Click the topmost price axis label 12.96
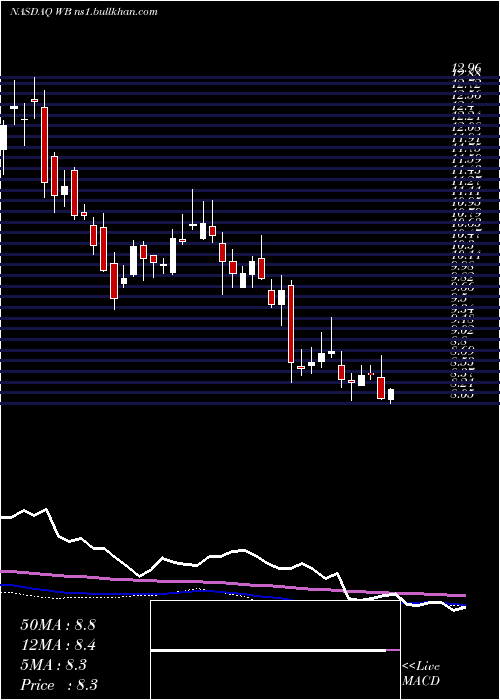 point(467,68)
